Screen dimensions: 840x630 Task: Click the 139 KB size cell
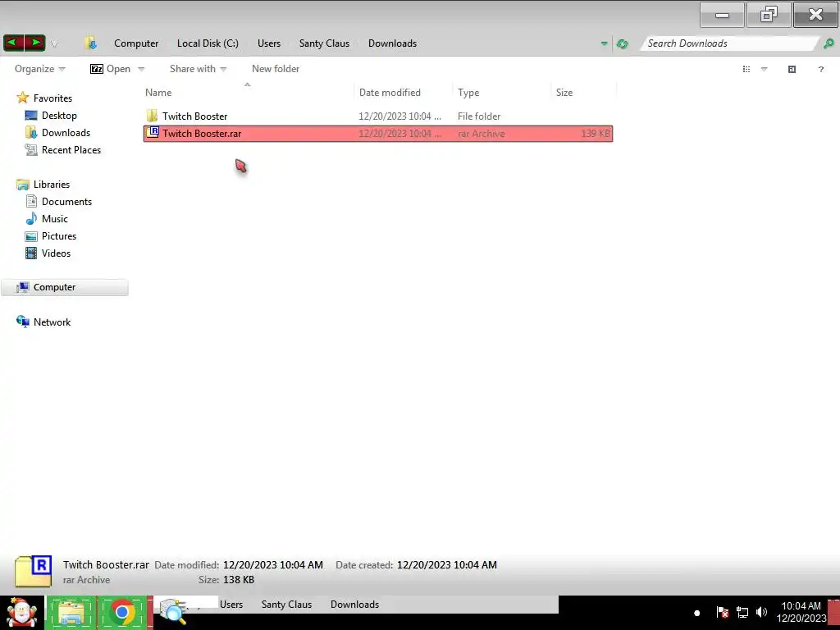596,134
